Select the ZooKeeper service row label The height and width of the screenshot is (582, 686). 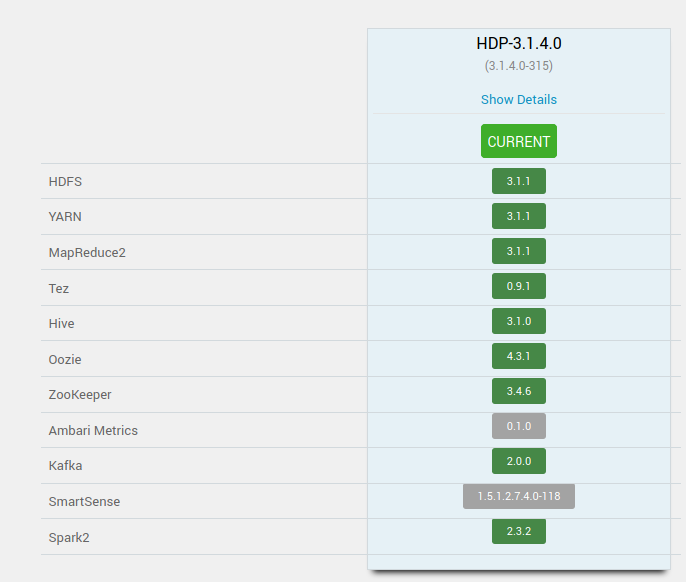(80, 395)
